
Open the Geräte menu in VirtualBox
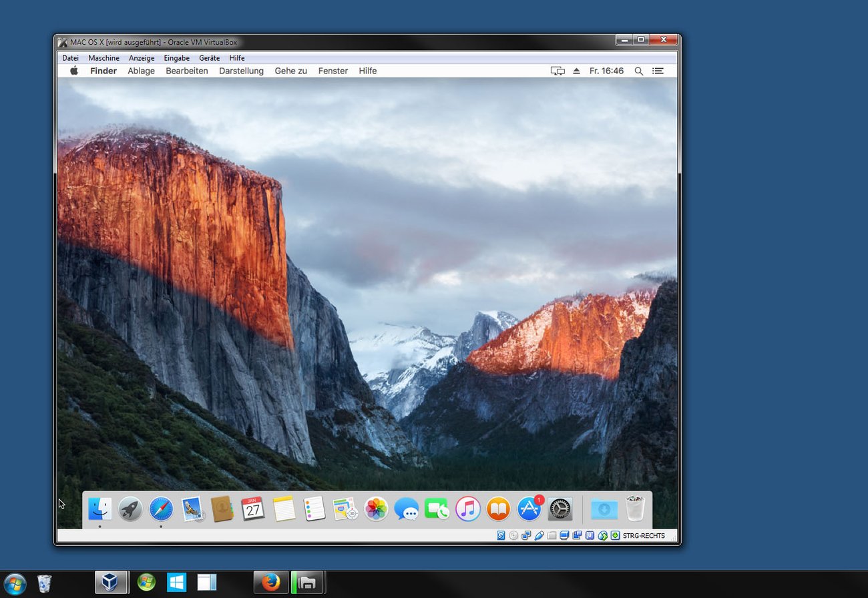(x=209, y=58)
